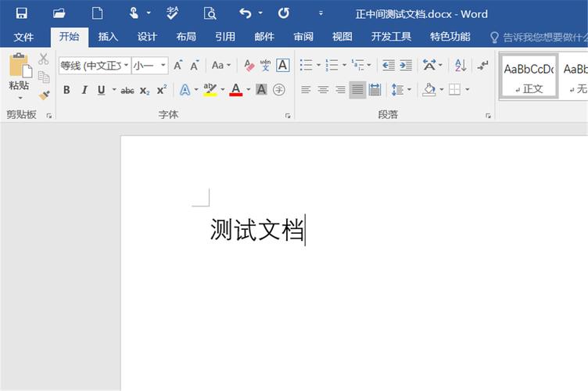Viewport: 588px width, 391px height.
Task: Expand the line spacing dropdown
Action: 409,90
